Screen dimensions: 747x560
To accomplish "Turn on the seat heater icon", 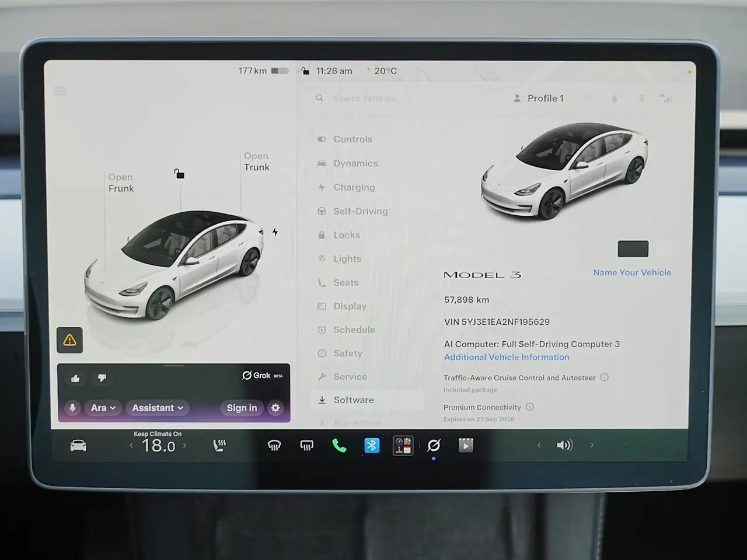I will pyautogui.click(x=219, y=446).
